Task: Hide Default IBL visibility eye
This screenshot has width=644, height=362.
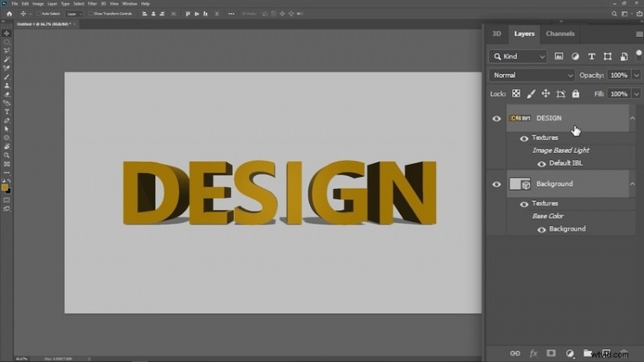Action: tap(541, 164)
